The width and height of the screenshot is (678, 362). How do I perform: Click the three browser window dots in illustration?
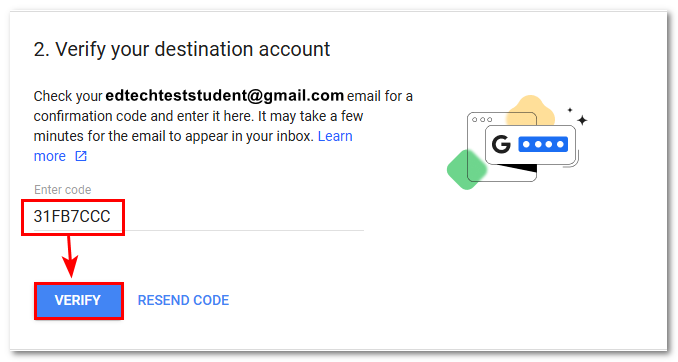coord(482,120)
